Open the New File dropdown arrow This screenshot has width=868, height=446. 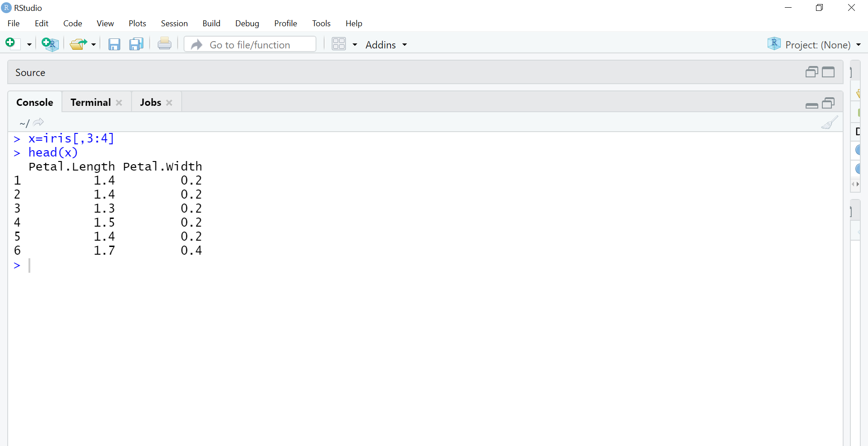29,45
